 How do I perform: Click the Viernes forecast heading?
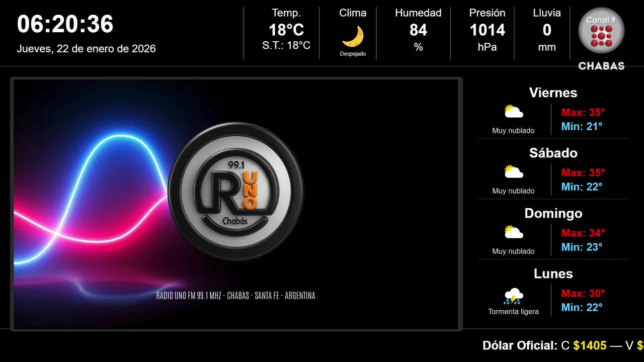(x=553, y=93)
